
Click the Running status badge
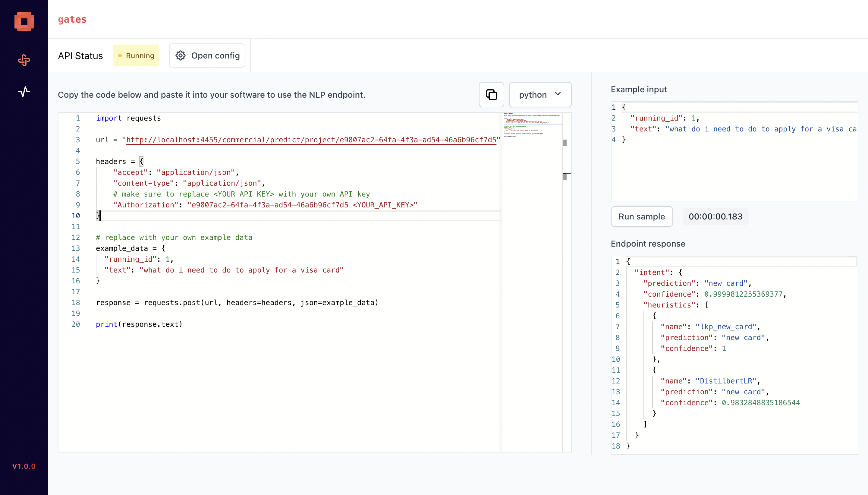point(136,55)
